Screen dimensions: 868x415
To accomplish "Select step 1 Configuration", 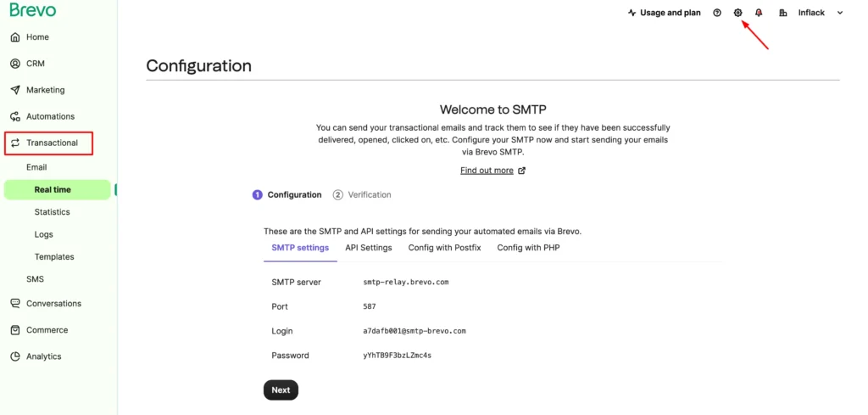I will (x=287, y=195).
